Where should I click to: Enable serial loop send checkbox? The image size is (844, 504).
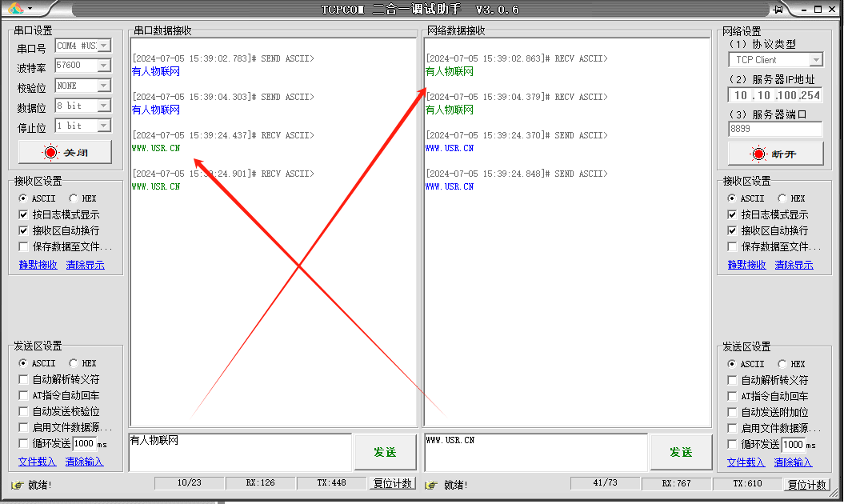[x=23, y=443]
